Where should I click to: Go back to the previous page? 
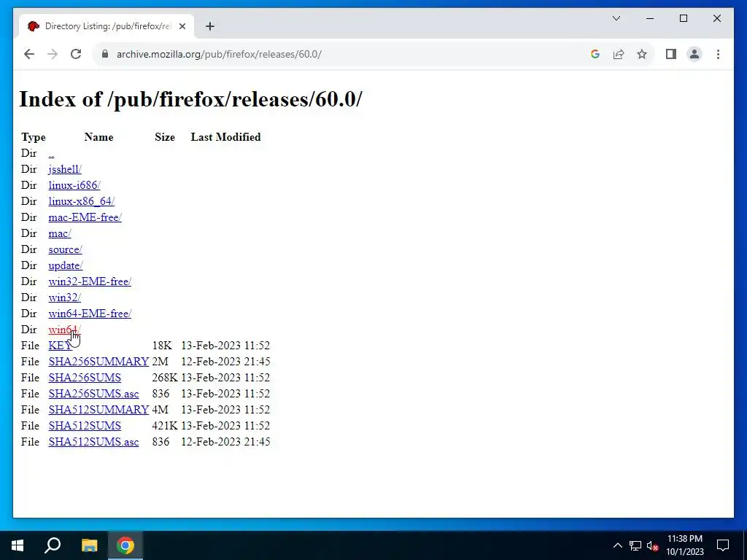29,54
